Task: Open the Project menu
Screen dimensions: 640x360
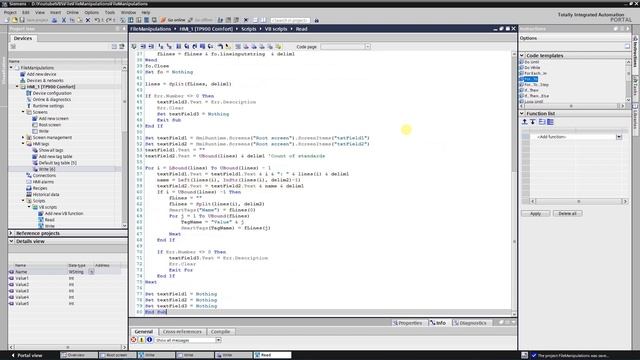Action: (10, 13)
